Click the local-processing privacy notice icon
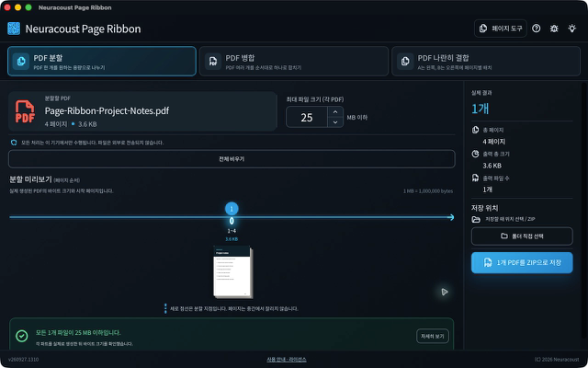The width and height of the screenshot is (588, 368). tap(14, 143)
